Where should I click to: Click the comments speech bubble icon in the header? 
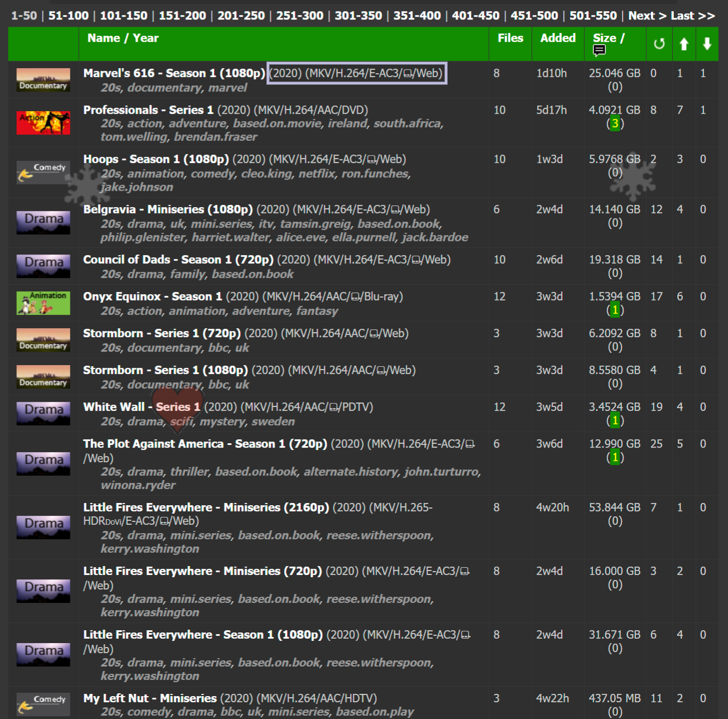(599, 51)
